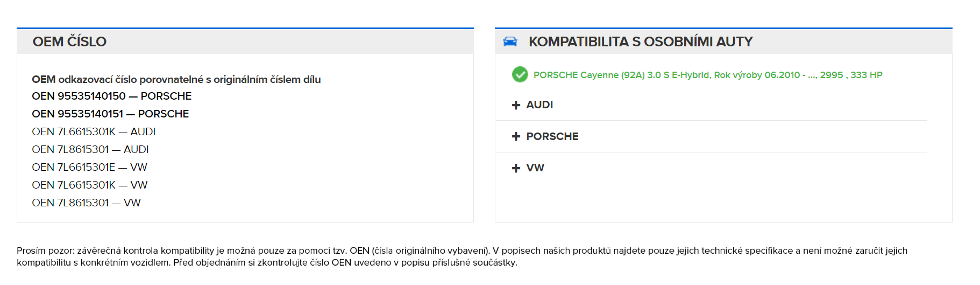Image resolution: width=980 pixels, height=285 pixels.
Task: Click the OEM ČÍSLO section header
Action: pyautogui.click(x=69, y=41)
